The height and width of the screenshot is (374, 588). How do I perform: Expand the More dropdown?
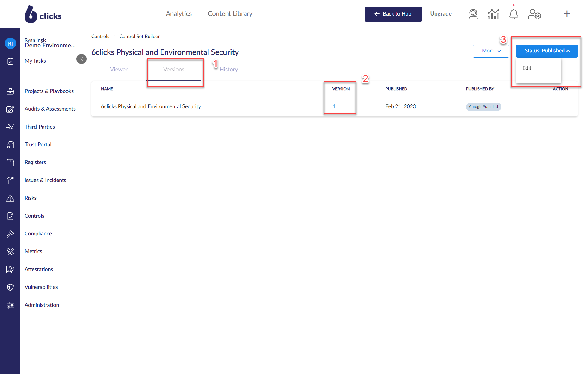[x=491, y=51]
